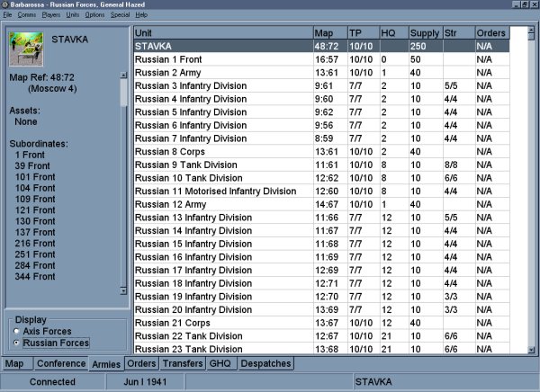Click map reference 16:57 for Russian 1 Front
Viewport: 540px width, 392px height.
327,59
